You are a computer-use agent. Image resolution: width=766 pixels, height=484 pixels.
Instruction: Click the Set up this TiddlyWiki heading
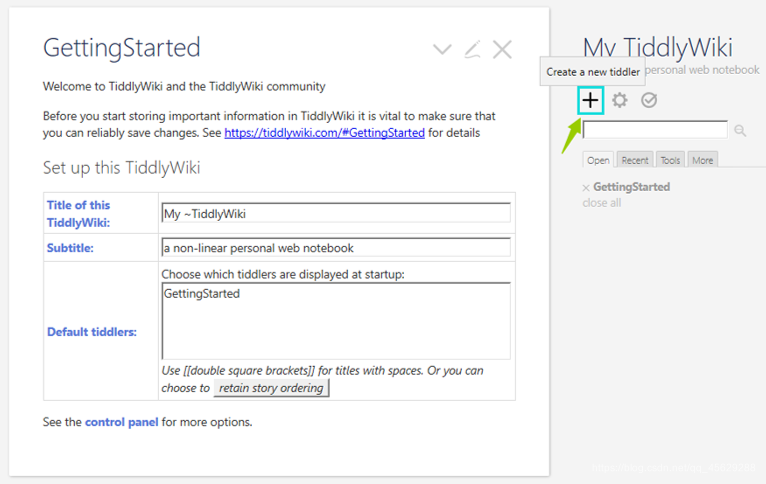tap(122, 168)
